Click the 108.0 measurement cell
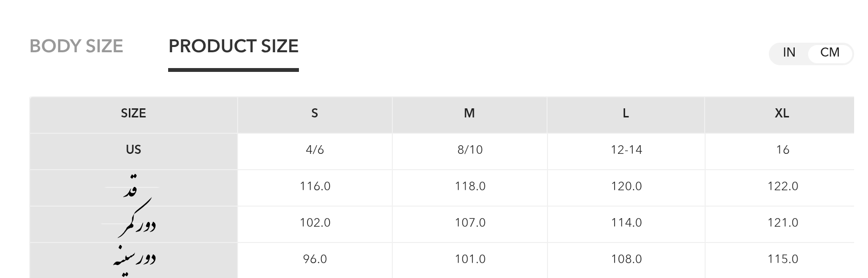Viewport: 868px width, 278px height. click(x=626, y=259)
